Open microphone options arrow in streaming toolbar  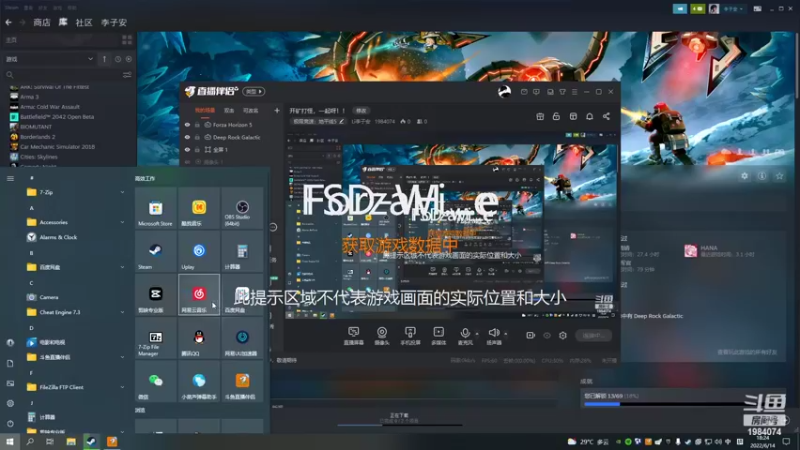pyautogui.click(x=477, y=334)
